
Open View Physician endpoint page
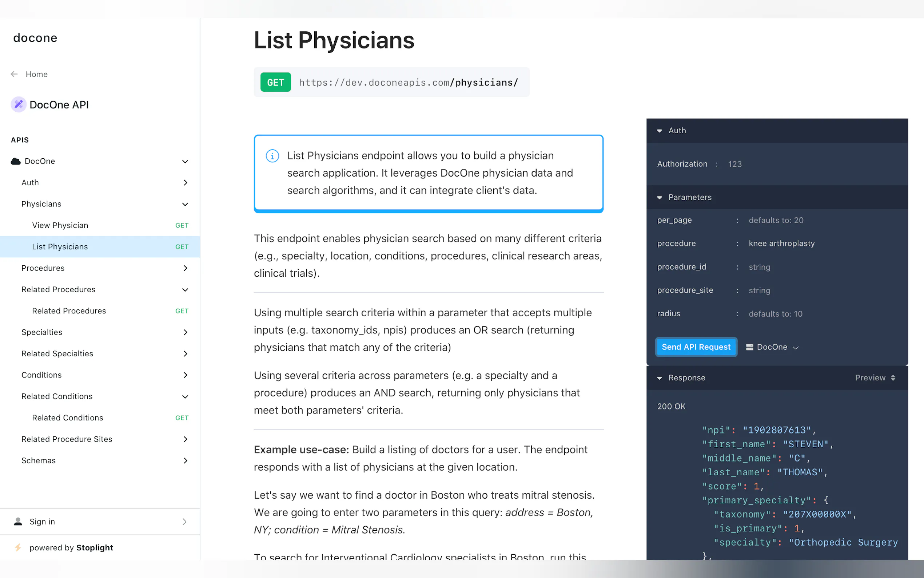[60, 225]
